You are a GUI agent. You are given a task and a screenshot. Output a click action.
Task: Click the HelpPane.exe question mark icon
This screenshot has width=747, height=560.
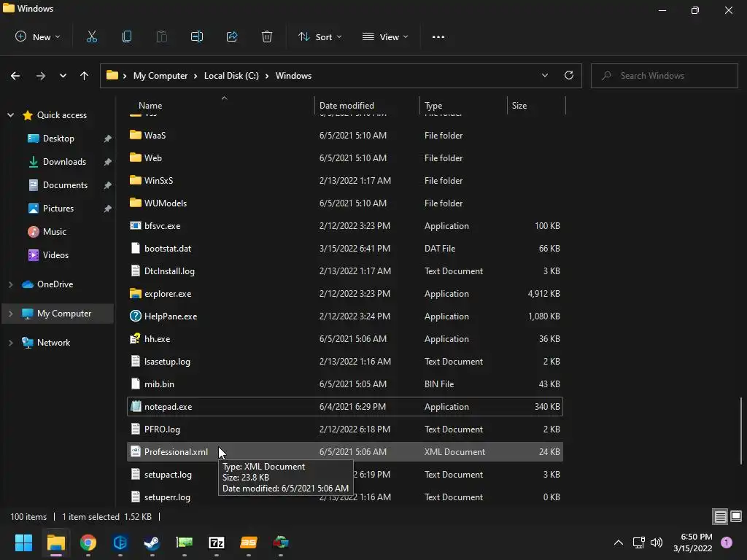(x=136, y=316)
